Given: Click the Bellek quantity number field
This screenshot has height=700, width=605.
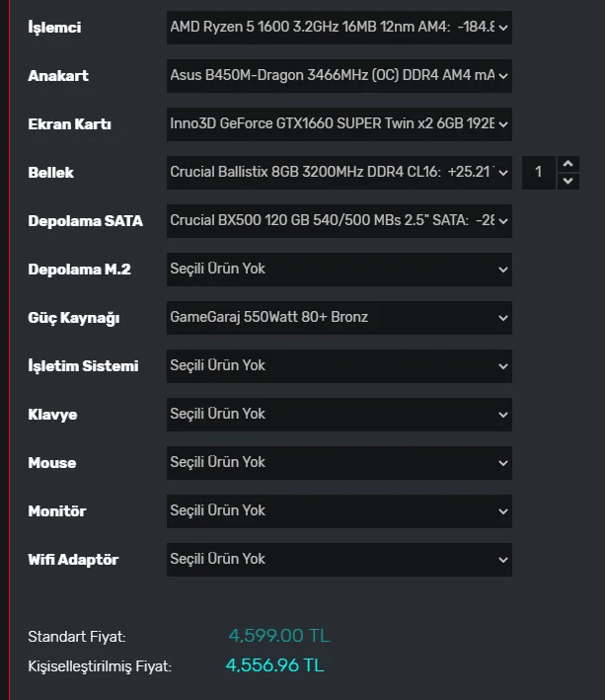Looking at the screenshot, I should tap(539, 173).
